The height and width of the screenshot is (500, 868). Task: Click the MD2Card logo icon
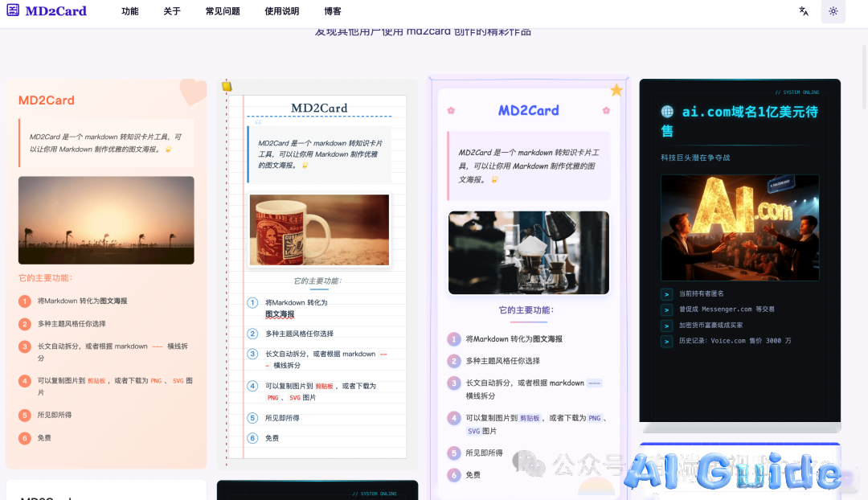click(x=13, y=10)
